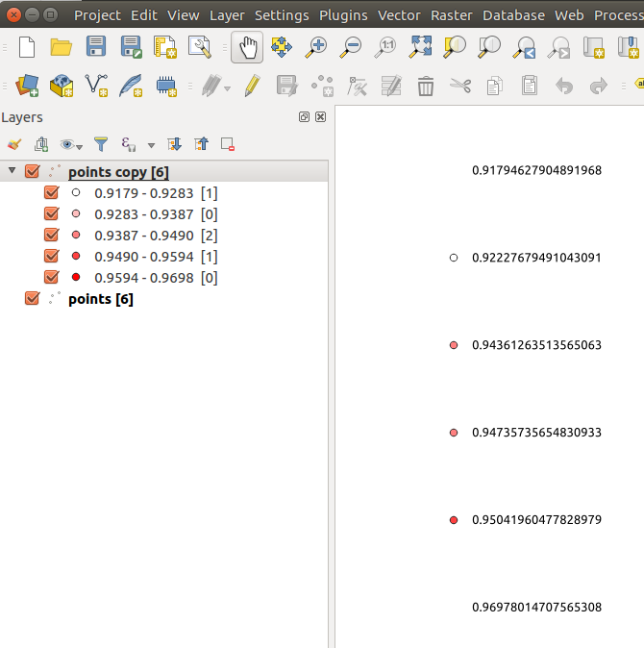
Task: Uncheck the 0.9387 - 0.9490 class
Action: 51,235
